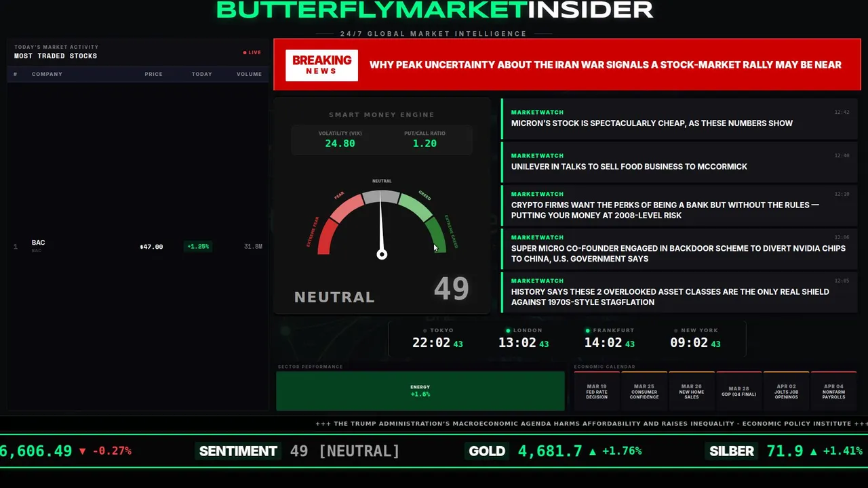Open the crypto firms bank perks article
The image size is (868, 488).
[x=679, y=205]
